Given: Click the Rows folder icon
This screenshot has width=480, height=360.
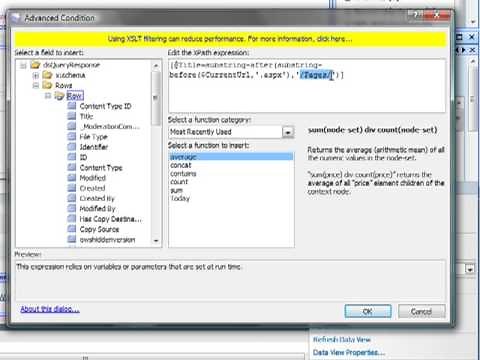Looking at the screenshot, I should point(48,85).
